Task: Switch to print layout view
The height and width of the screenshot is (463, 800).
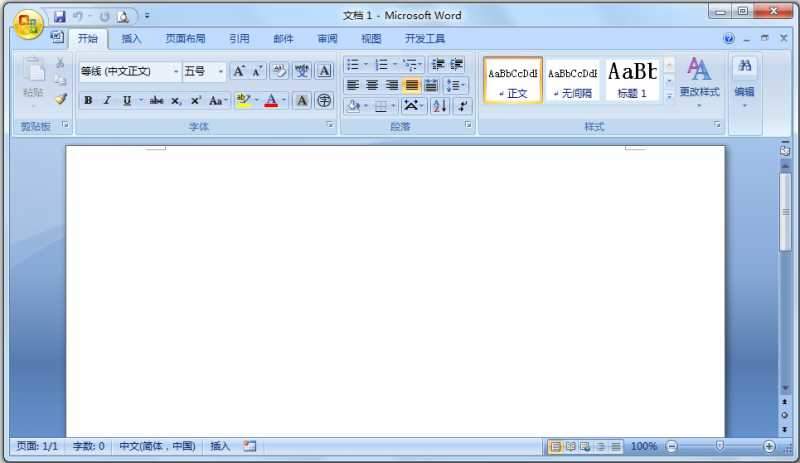Action: [556, 447]
